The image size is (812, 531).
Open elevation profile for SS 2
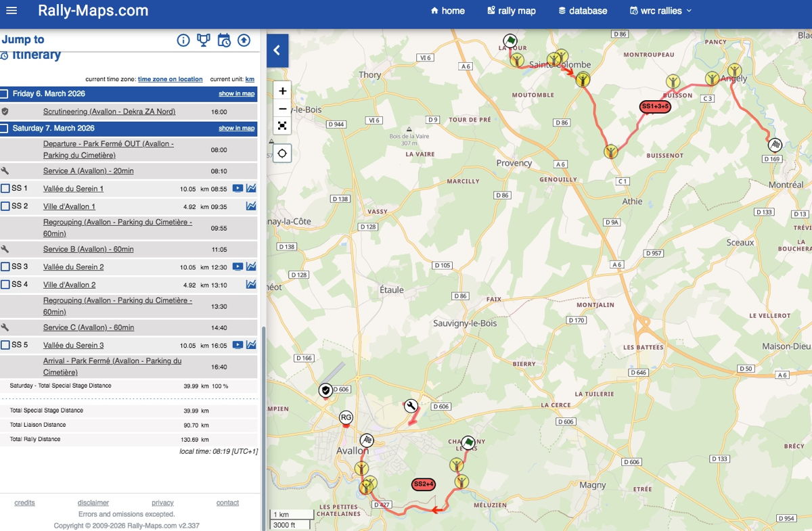(x=251, y=206)
